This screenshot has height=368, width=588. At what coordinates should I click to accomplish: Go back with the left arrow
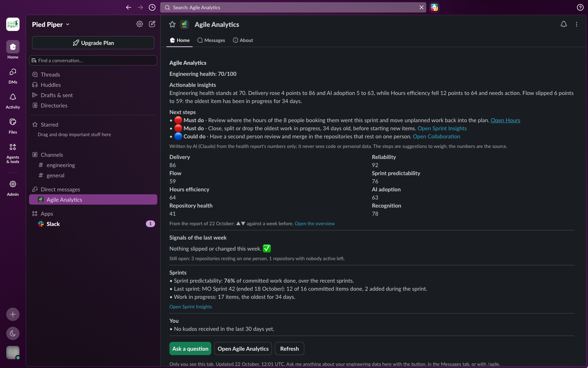tap(129, 7)
